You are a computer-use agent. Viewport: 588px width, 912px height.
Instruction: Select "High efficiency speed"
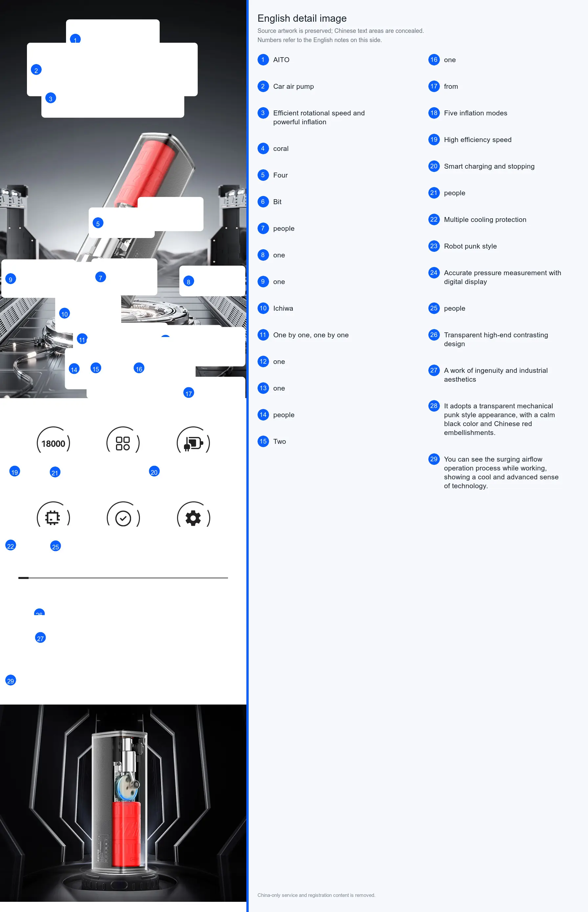pyautogui.click(x=478, y=140)
